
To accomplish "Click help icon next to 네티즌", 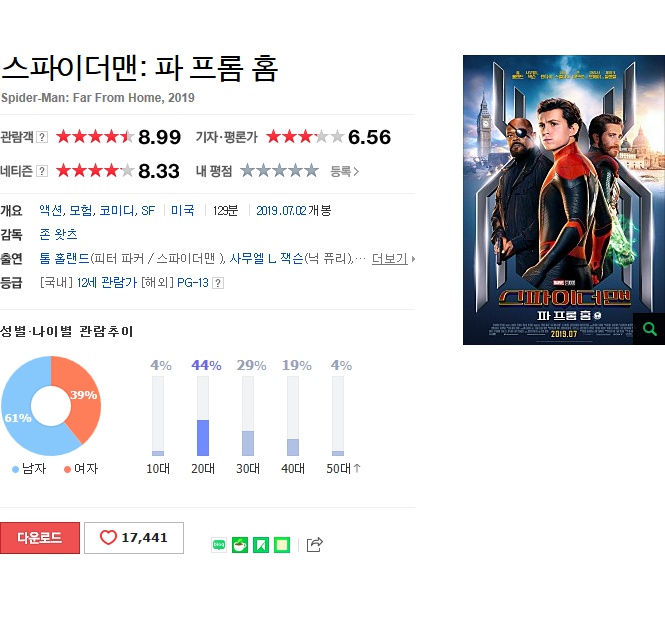I will click(x=42, y=171).
